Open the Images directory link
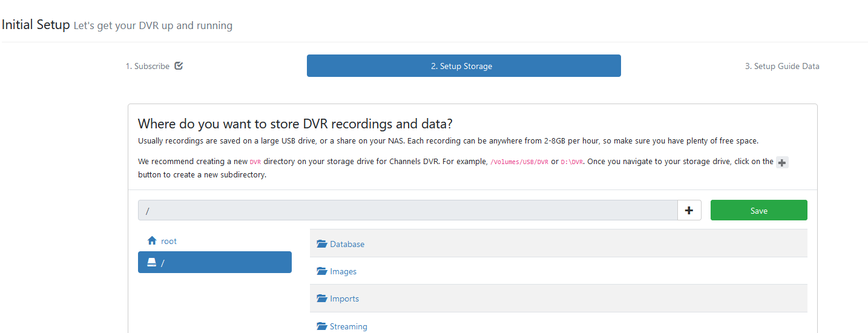Image resolution: width=868 pixels, height=333 pixels. tap(343, 271)
